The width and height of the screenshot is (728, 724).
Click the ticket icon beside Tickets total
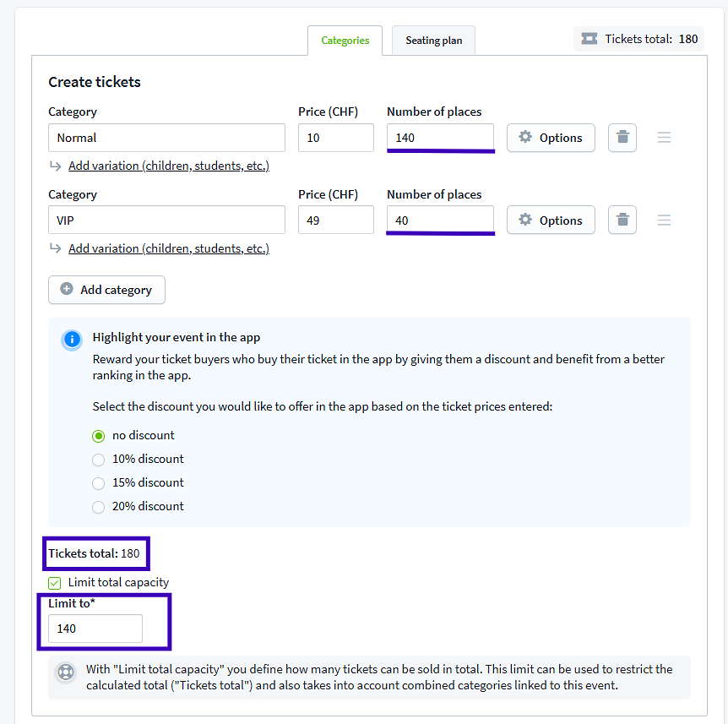pos(589,39)
